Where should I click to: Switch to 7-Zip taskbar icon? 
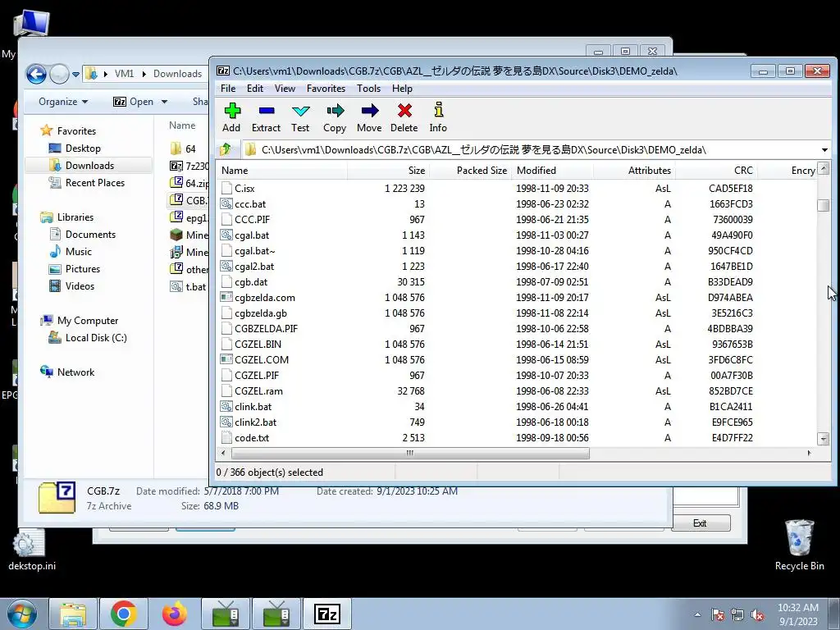pos(327,614)
